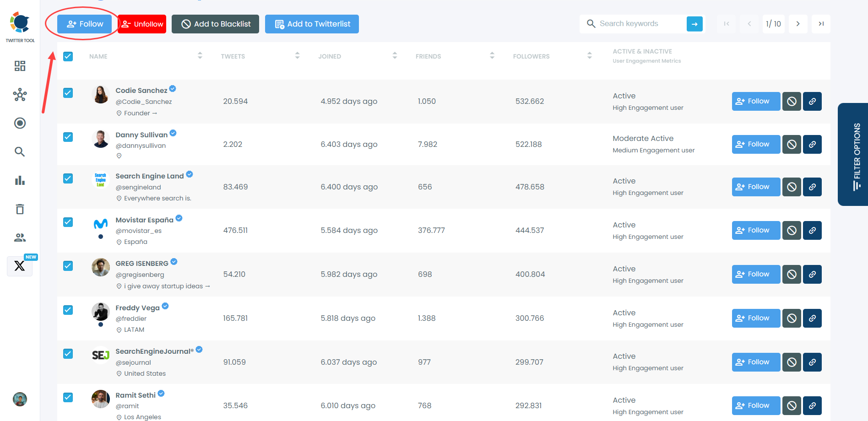
Task: Sort the table by FOLLOWERS column
Action: click(x=590, y=56)
